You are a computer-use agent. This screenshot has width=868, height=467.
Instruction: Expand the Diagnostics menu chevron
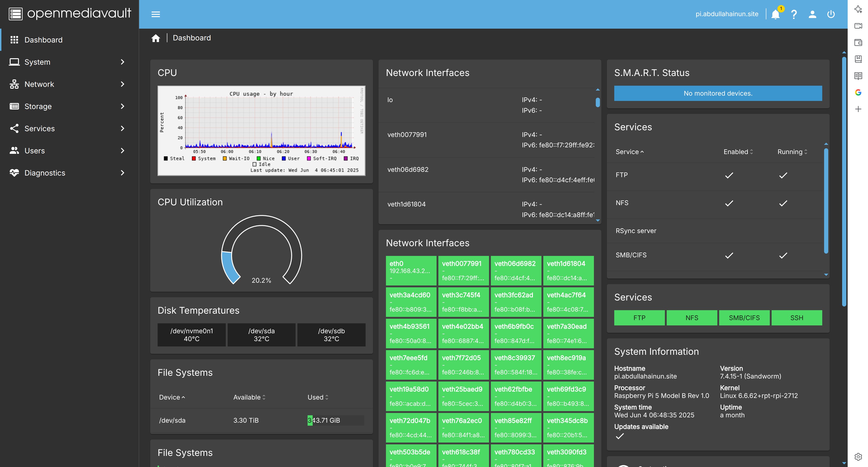[122, 173]
